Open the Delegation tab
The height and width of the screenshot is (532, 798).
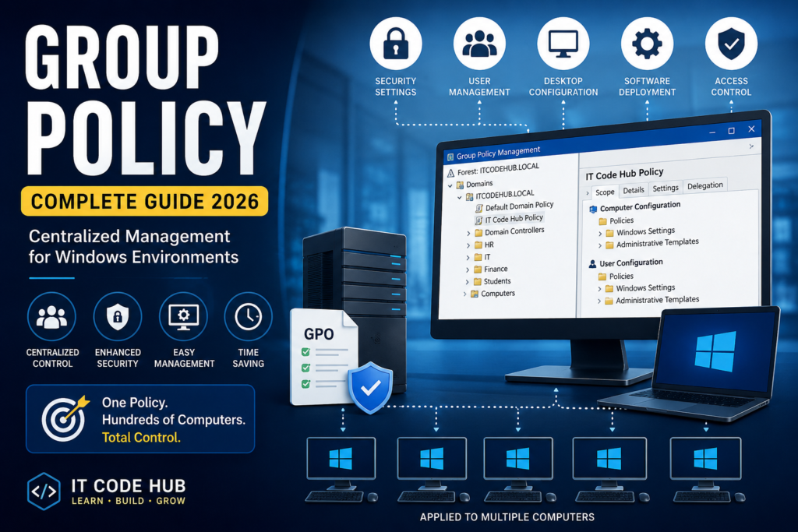[704, 185]
